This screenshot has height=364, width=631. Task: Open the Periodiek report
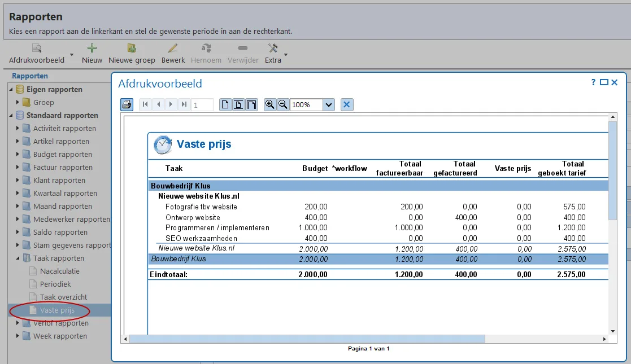click(x=55, y=284)
